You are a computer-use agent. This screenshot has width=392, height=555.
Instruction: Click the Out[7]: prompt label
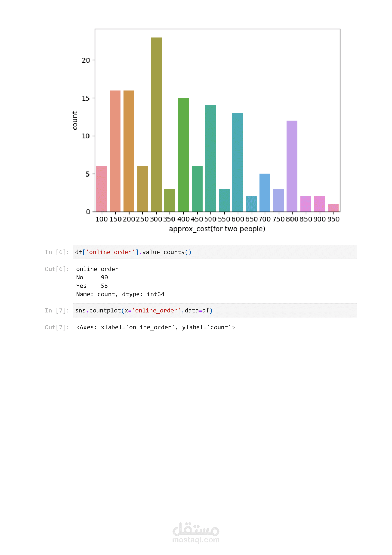coord(57,327)
